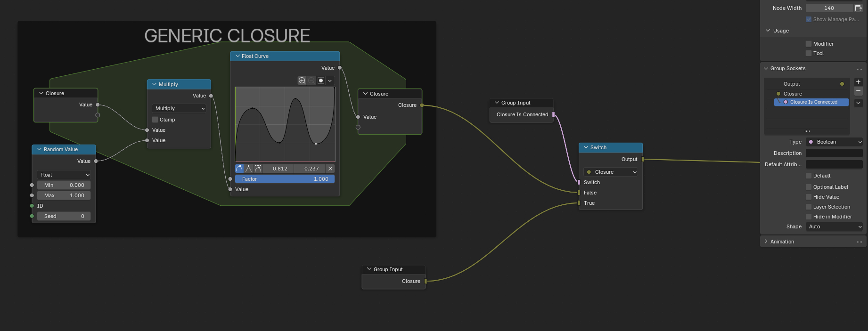Set curve handle type to Vector
The height and width of the screenshot is (331, 868).
[x=249, y=169]
